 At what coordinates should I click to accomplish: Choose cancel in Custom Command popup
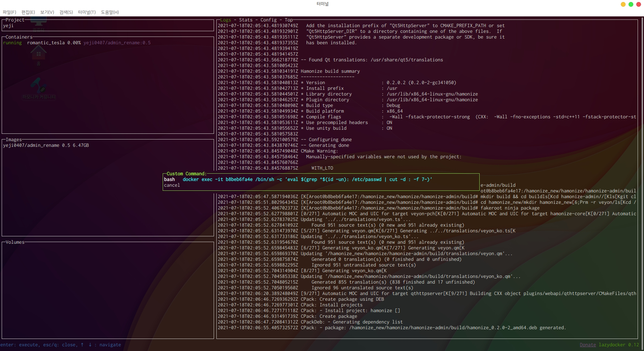[x=172, y=185]
